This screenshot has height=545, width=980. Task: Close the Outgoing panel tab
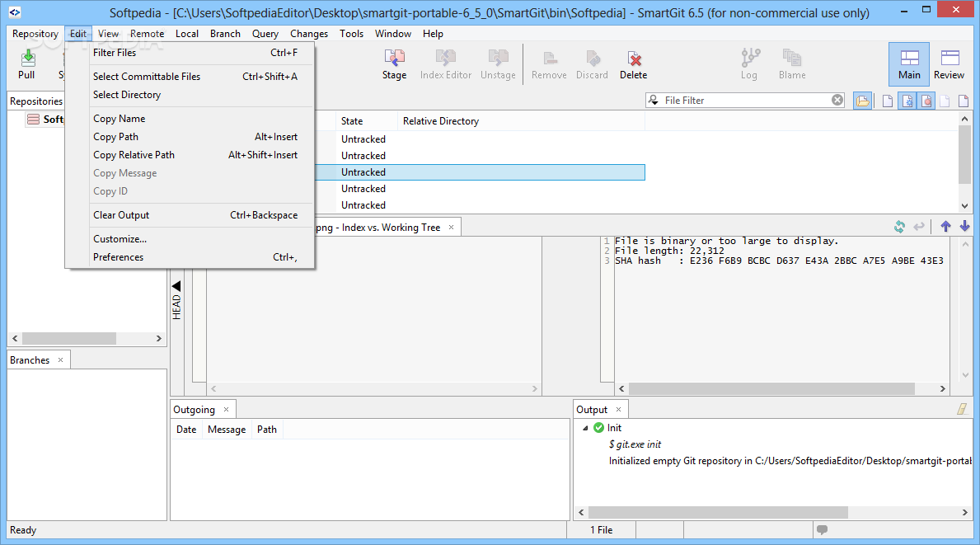227,410
